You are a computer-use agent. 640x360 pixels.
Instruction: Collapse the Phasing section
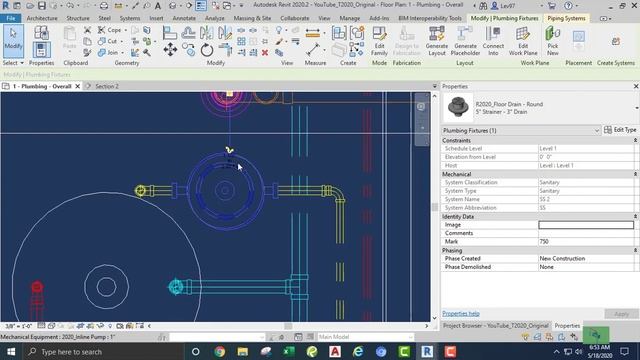tap(635, 250)
